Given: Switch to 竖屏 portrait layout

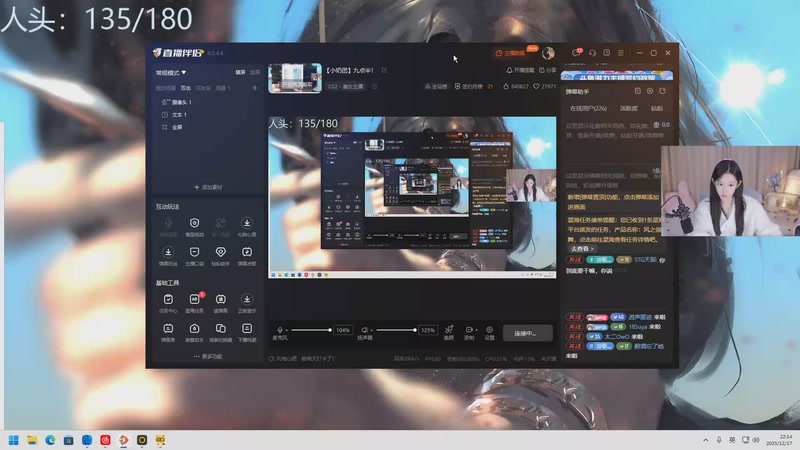Looking at the screenshot, I should point(255,72).
